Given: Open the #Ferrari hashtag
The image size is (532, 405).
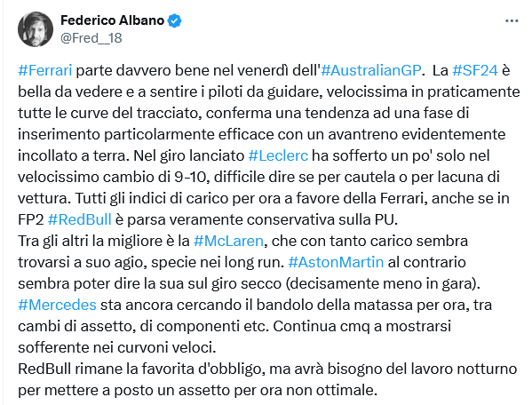Looking at the screenshot, I should pos(44,70).
